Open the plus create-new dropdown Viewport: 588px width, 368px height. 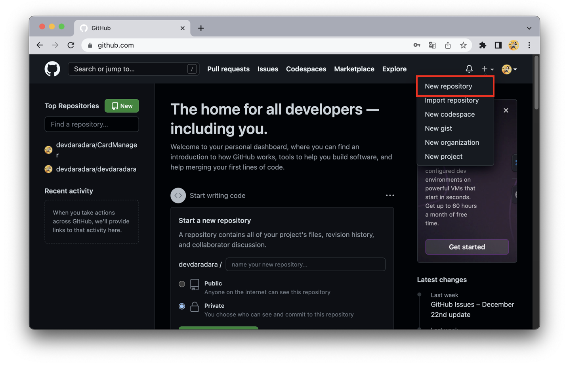click(487, 69)
